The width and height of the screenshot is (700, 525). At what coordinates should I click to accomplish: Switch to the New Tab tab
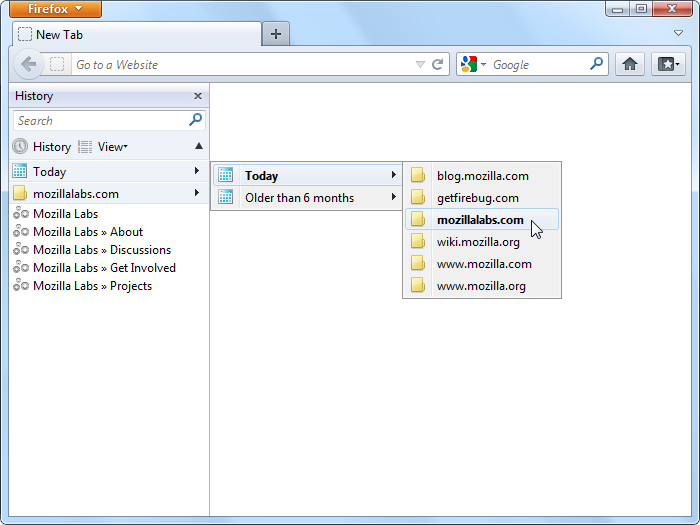(x=135, y=34)
